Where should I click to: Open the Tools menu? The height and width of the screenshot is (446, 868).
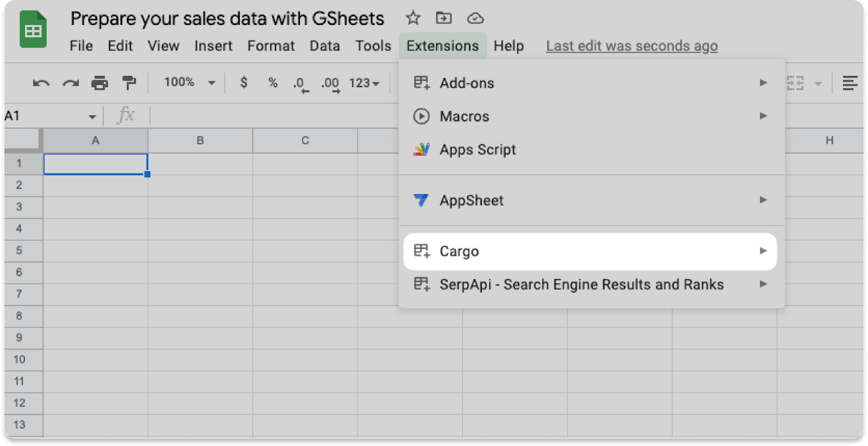pos(373,46)
